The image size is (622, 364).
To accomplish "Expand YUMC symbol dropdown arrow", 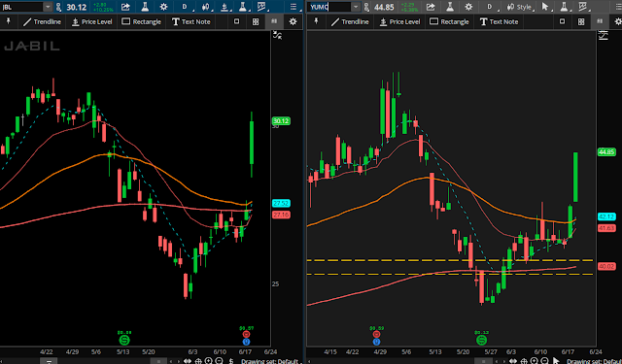I will click(356, 7).
